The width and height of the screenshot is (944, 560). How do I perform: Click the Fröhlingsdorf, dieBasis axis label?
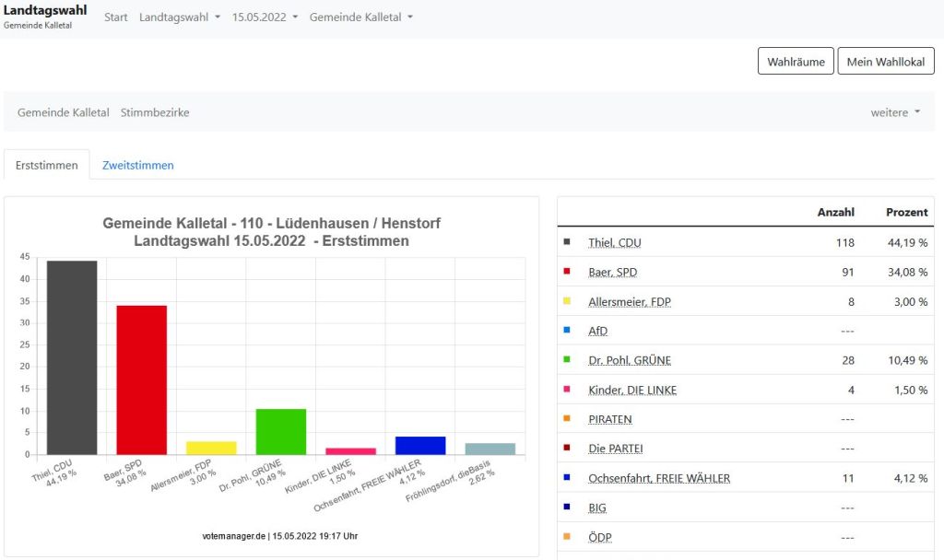pos(448,481)
